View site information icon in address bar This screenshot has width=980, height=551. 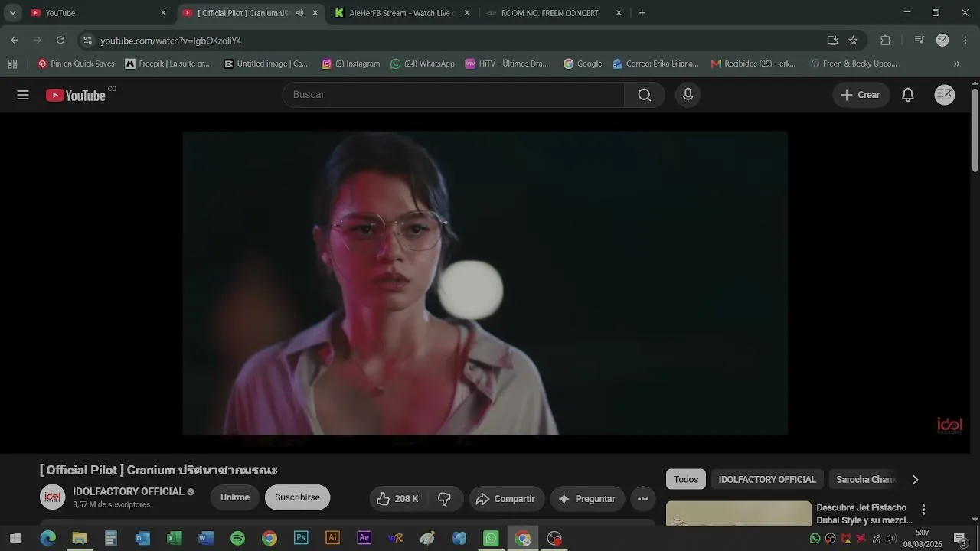coord(87,41)
